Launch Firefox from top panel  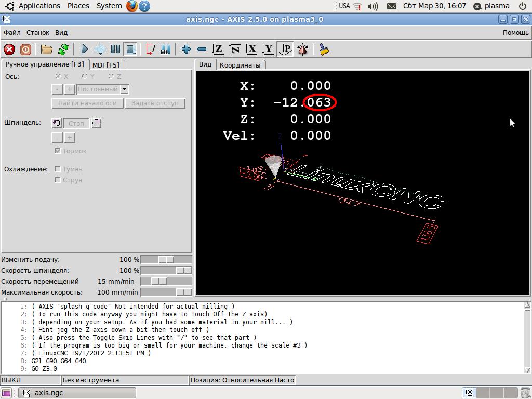(131, 6)
